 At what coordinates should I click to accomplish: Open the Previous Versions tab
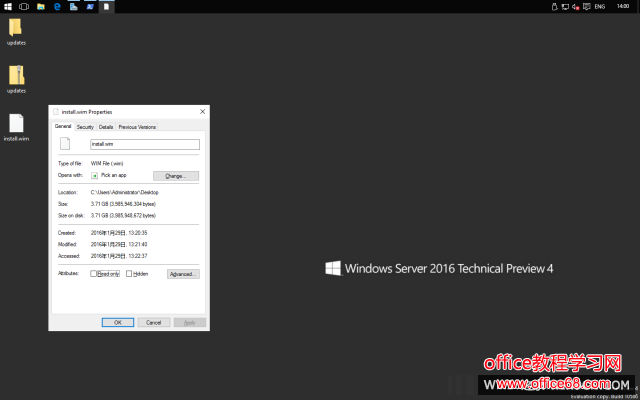coord(137,127)
